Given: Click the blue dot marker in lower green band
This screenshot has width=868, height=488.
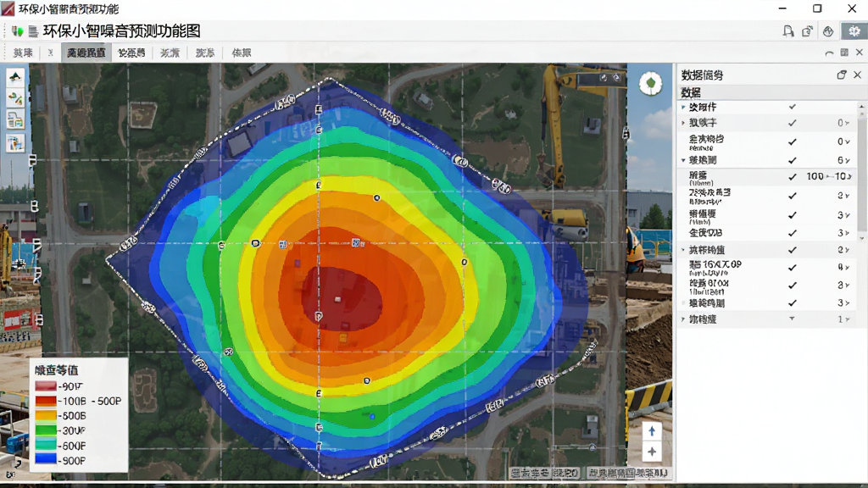Looking at the screenshot, I should pos(372,416).
